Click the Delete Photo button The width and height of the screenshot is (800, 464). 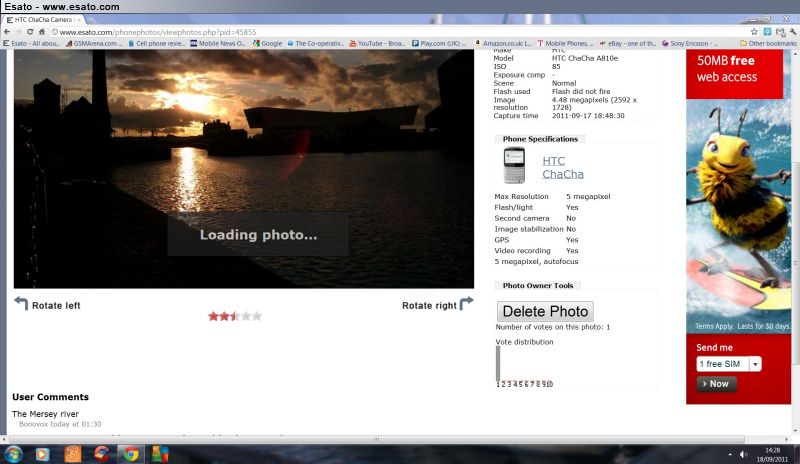pyautogui.click(x=545, y=311)
